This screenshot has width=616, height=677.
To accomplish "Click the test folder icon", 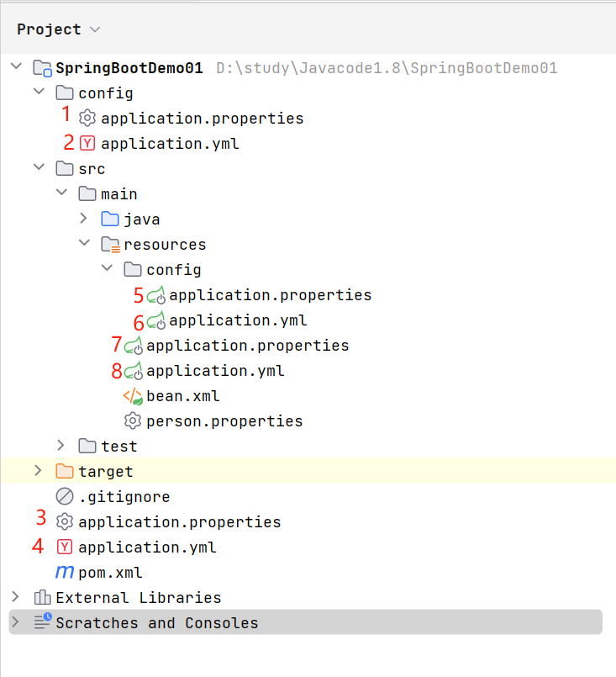I will [87, 446].
